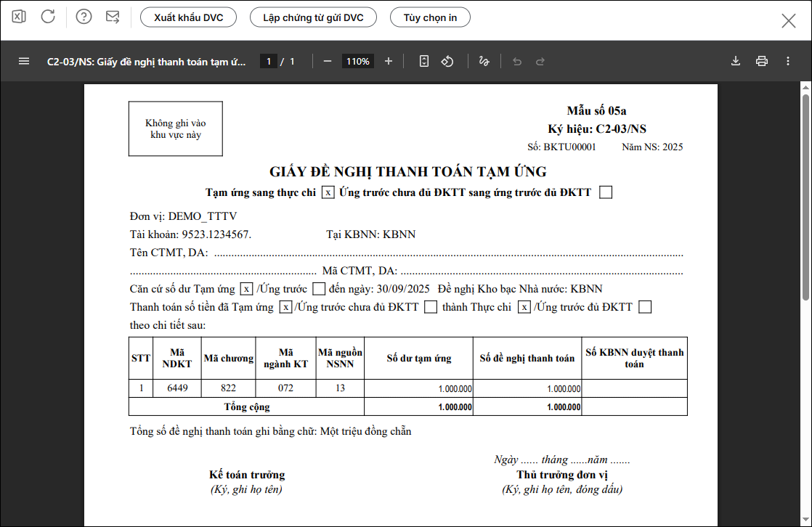Screen dimensions: 812x527
Task: Click Lập chứng từ gửi DVC button
Action: coord(313,17)
